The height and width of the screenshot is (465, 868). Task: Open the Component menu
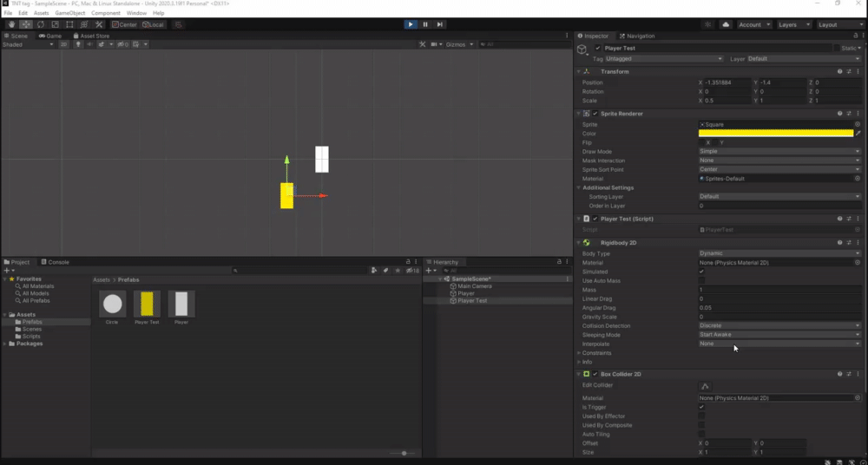[106, 13]
